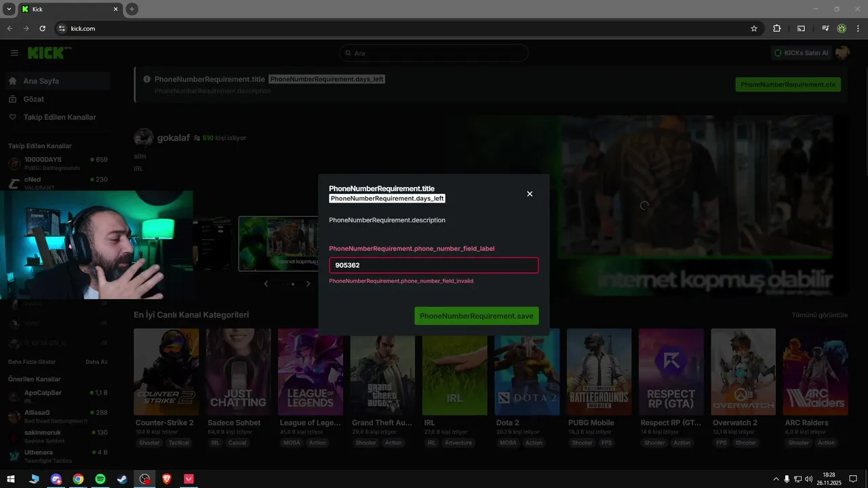Open the browser extensions puzzle icon
This screenshot has height=488, width=868.
pos(777,28)
